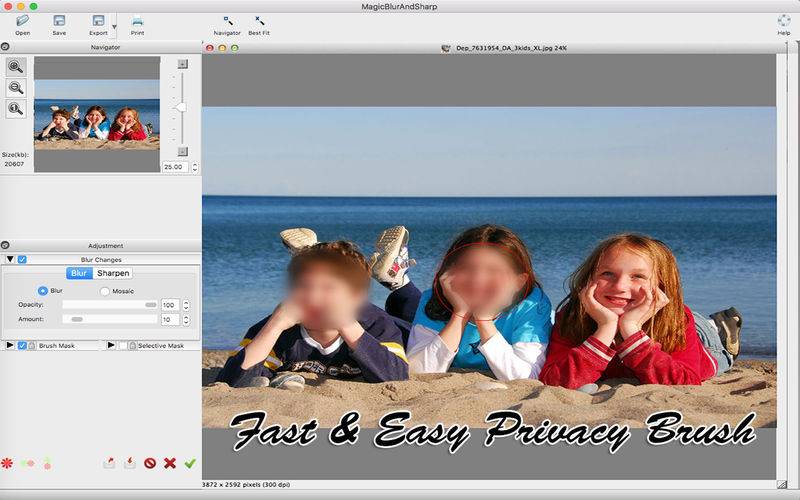Viewport: 800px width, 500px height.
Task: Click the Navigator preview thumbnail
Action: [97, 114]
